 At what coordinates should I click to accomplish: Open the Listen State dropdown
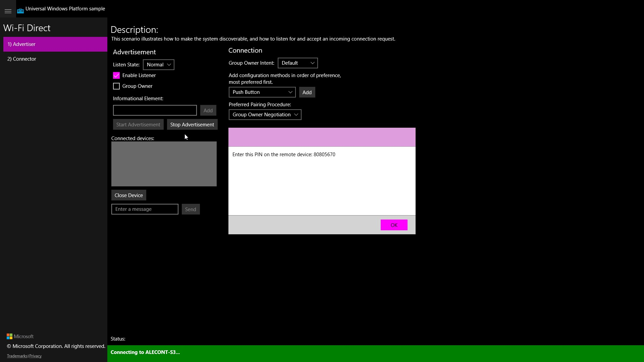pyautogui.click(x=159, y=65)
